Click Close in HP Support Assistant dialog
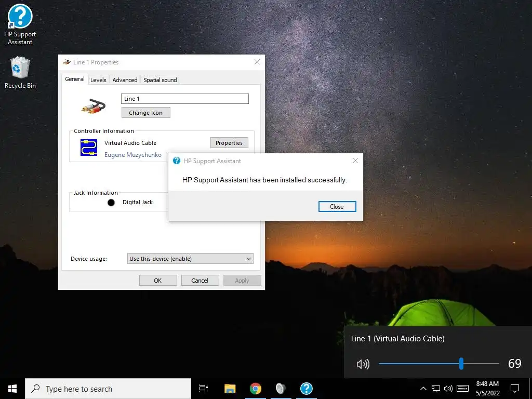 tap(337, 207)
